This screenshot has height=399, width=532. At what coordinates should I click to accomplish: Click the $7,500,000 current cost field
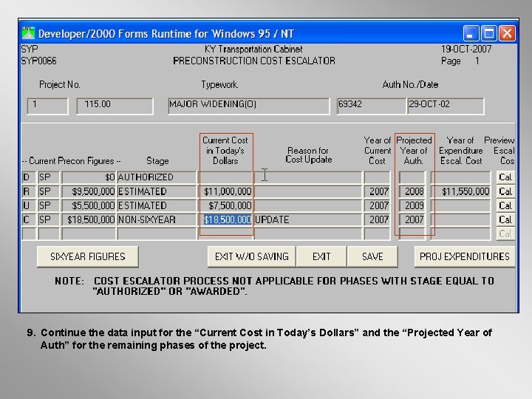click(x=226, y=205)
